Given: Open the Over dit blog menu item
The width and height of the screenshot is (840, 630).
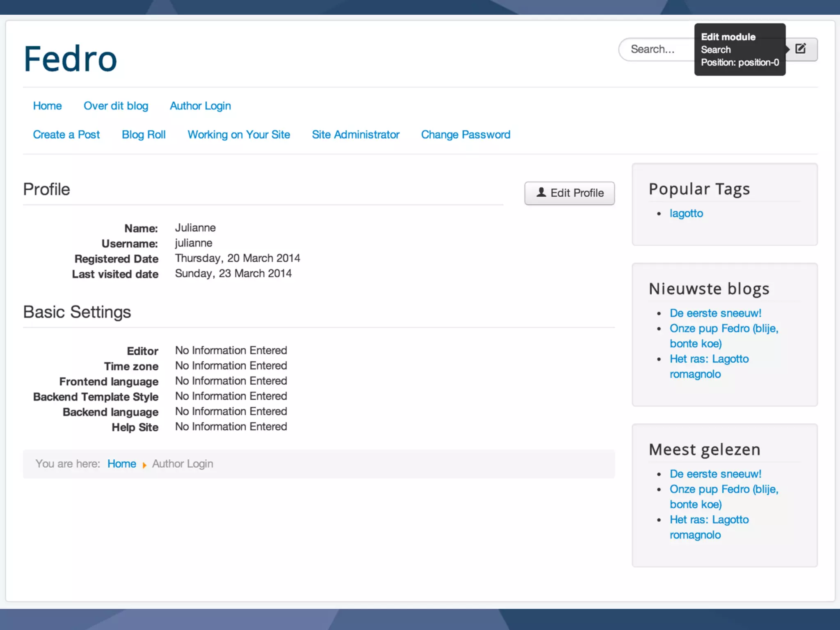Looking at the screenshot, I should pyautogui.click(x=116, y=106).
